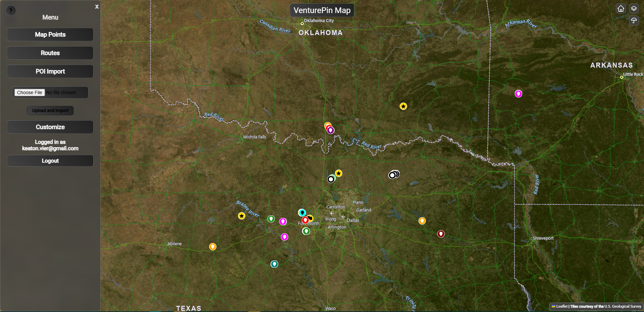
Task: Select the orange pin near Abilene
Action: click(x=212, y=247)
